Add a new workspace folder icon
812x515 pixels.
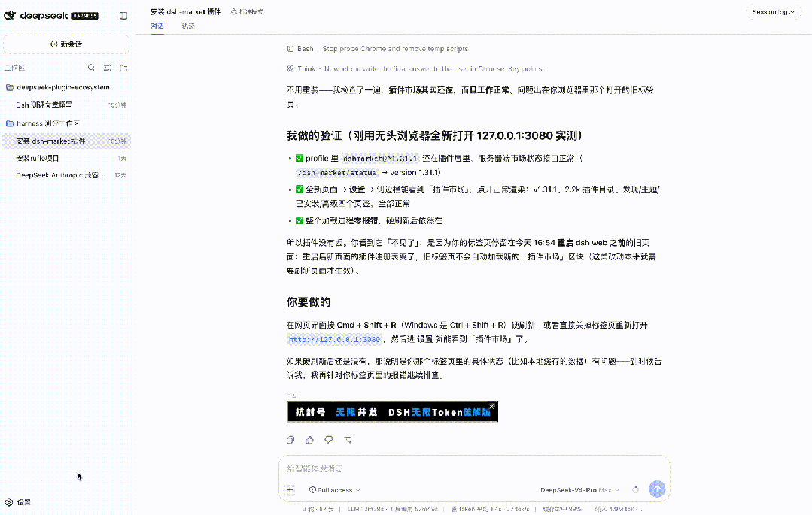(x=123, y=68)
